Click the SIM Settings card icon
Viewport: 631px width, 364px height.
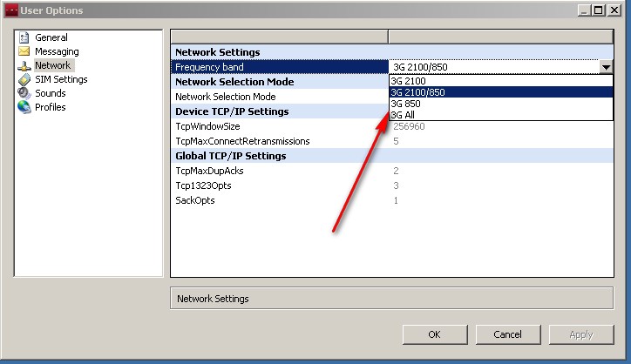coord(24,79)
